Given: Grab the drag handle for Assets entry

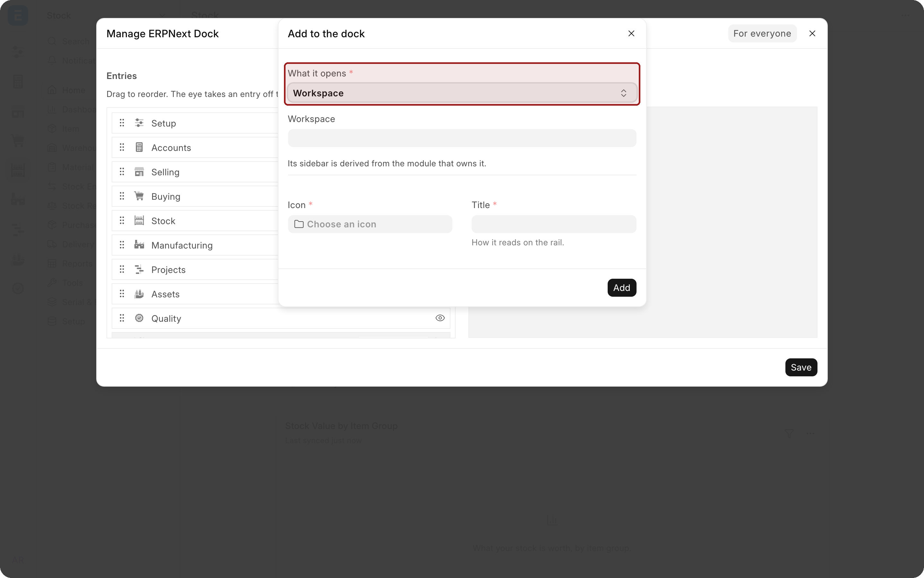Looking at the screenshot, I should point(122,293).
